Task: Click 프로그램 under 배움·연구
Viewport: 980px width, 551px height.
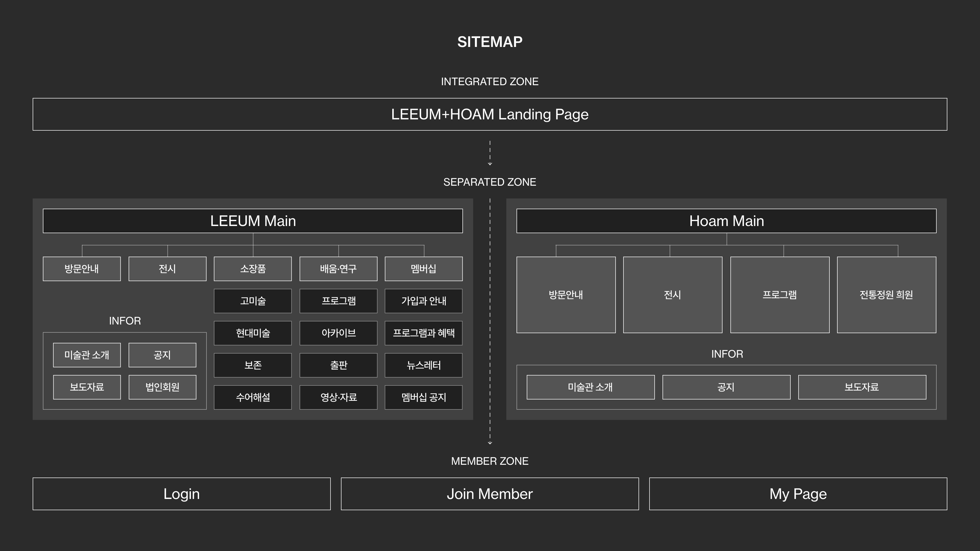Action: pos(338,301)
